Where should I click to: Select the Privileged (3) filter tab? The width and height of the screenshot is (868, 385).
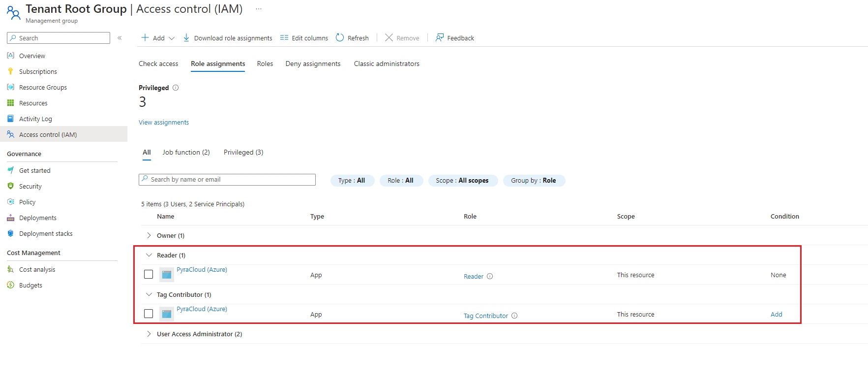coord(243,152)
